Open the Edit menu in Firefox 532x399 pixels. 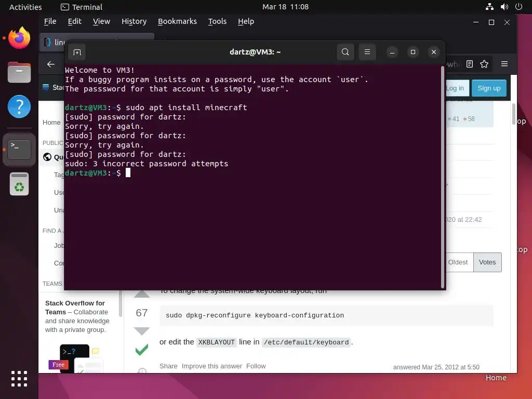click(x=74, y=21)
